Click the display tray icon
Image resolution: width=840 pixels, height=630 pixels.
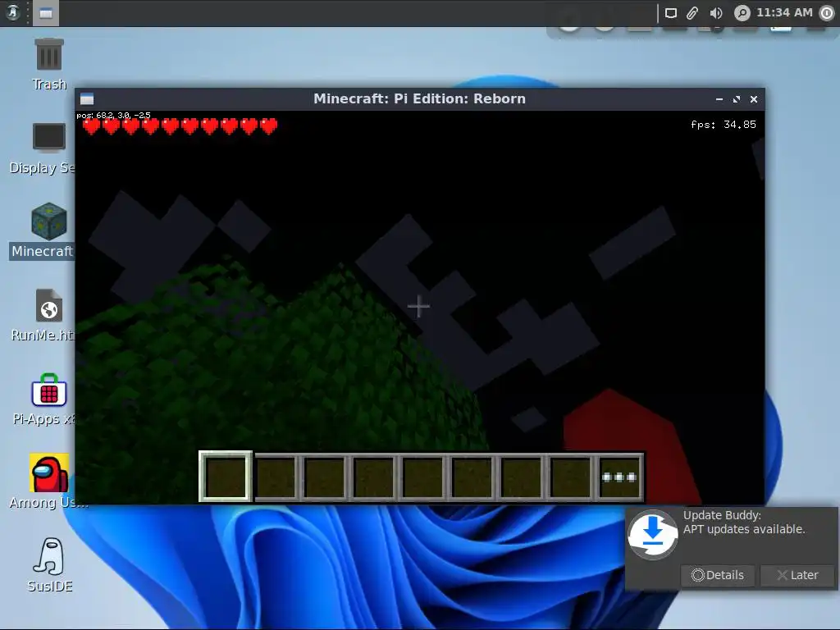671,13
